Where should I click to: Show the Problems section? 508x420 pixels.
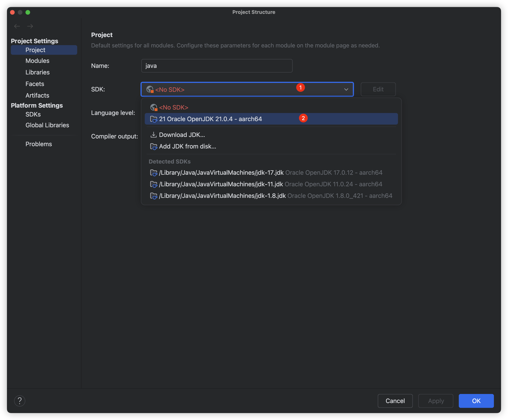click(39, 144)
